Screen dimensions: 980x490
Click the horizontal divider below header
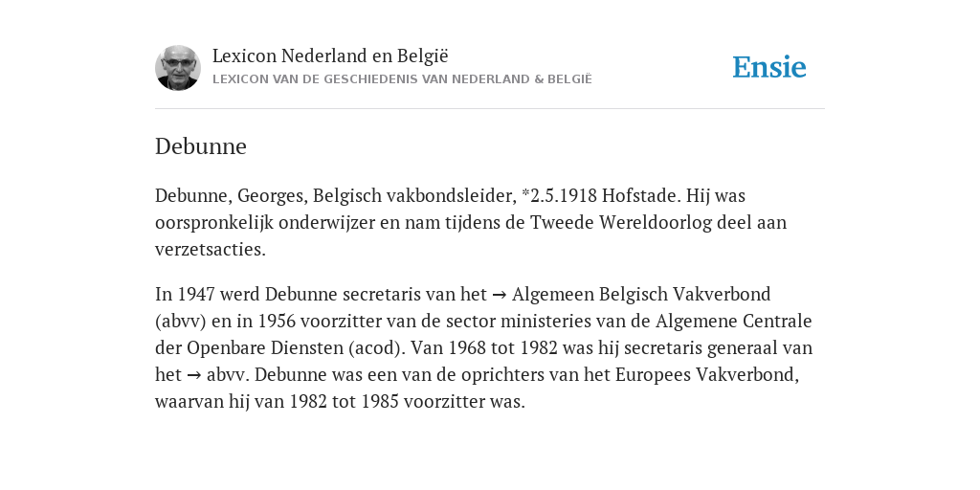(490, 109)
